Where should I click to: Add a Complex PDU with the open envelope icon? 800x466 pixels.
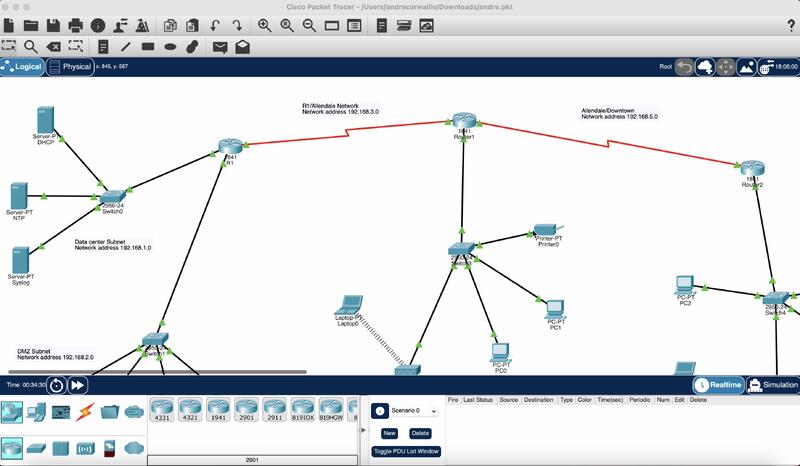242,47
